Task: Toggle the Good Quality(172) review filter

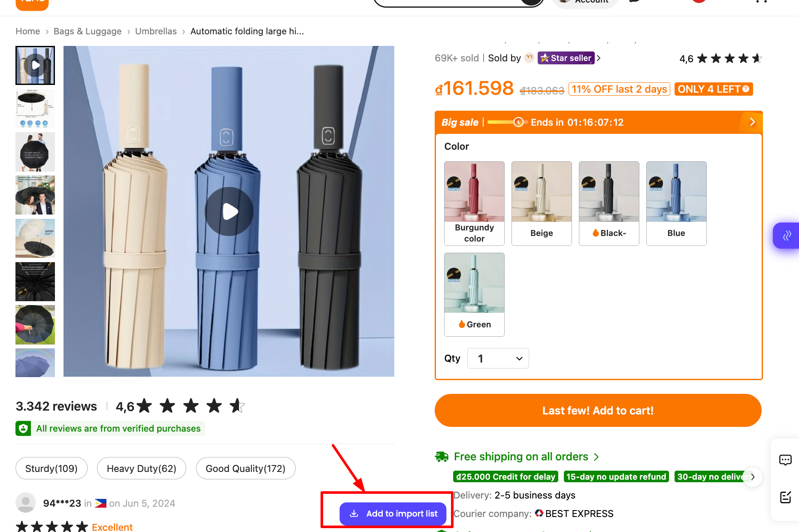Action: [245, 468]
